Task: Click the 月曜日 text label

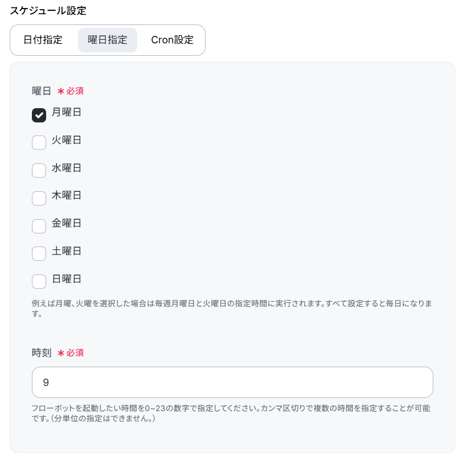Action: tap(67, 112)
